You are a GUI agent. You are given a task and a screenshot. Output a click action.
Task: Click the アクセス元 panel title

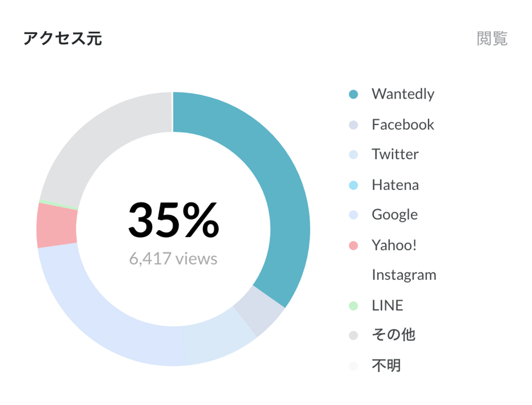point(62,38)
